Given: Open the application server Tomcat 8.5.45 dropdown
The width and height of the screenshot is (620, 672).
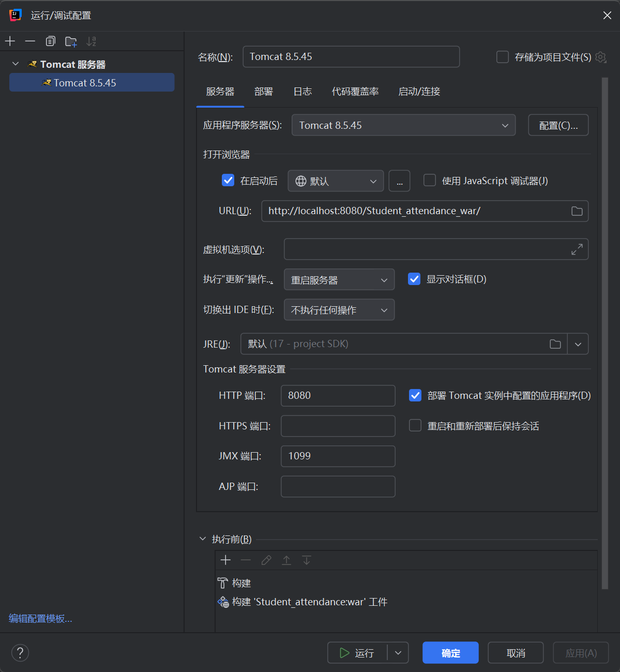Looking at the screenshot, I should 403,125.
